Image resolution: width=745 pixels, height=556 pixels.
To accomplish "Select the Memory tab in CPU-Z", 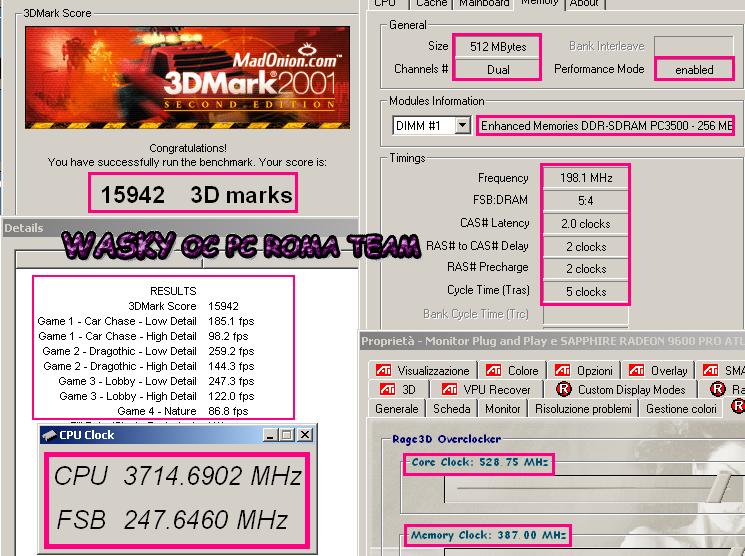I will click(539, 3).
